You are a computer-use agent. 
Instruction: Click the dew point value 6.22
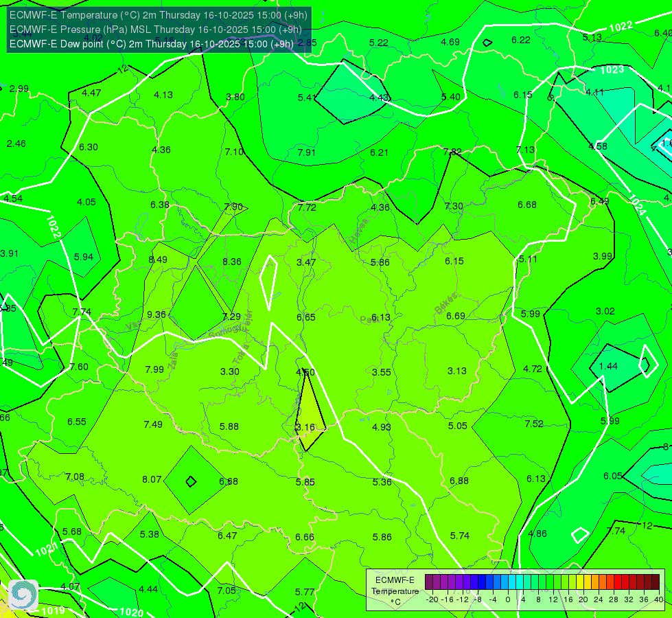(521, 40)
